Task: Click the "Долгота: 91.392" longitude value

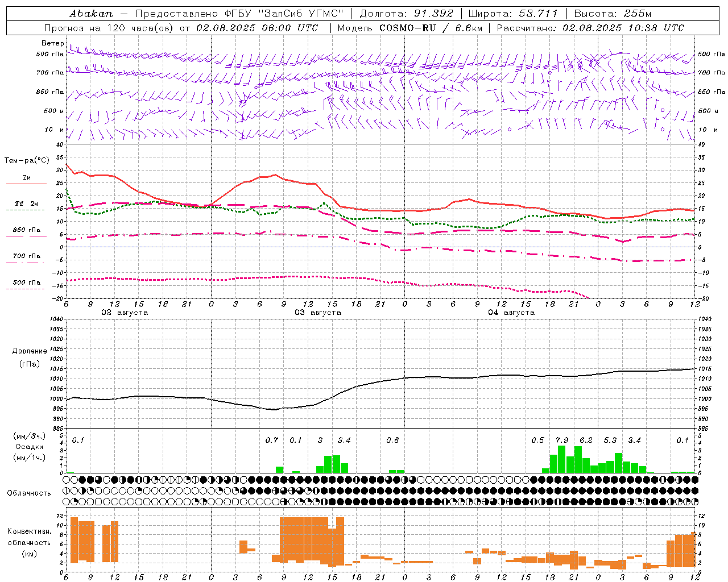Action: click(x=407, y=14)
